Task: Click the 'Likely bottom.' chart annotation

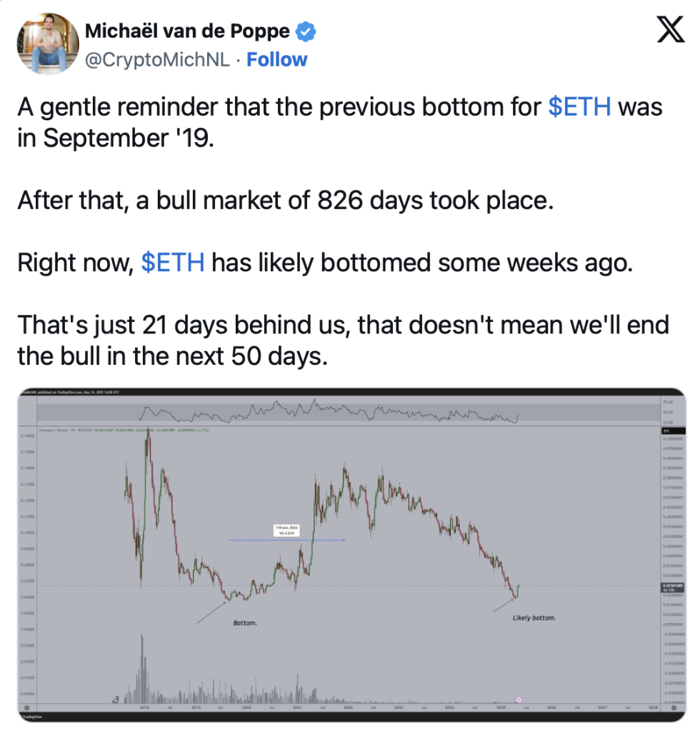Action: [534, 617]
